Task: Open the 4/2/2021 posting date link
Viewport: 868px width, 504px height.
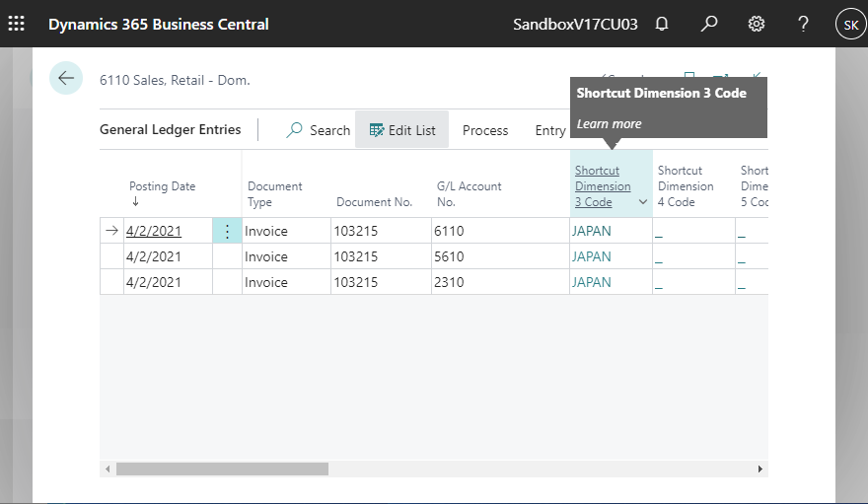Action: pyautogui.click(x=152, y=231)
